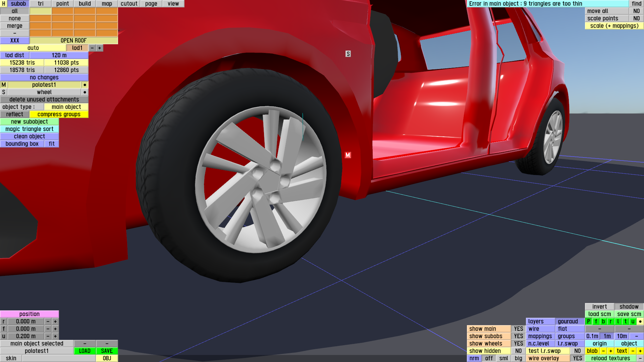Click magic triangle sort button

pyautogui.click(x=30, y=129)
